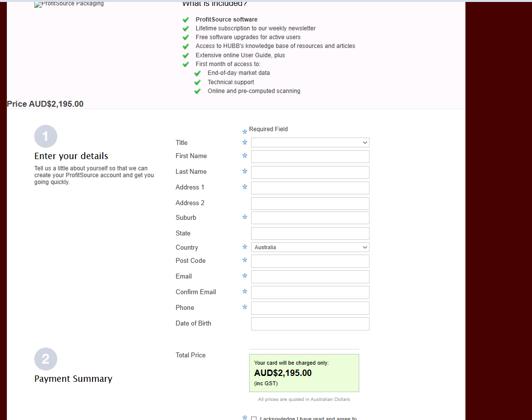
Task: Click green checkmark beside ProfitSource software
Action: tap(185, 20)
